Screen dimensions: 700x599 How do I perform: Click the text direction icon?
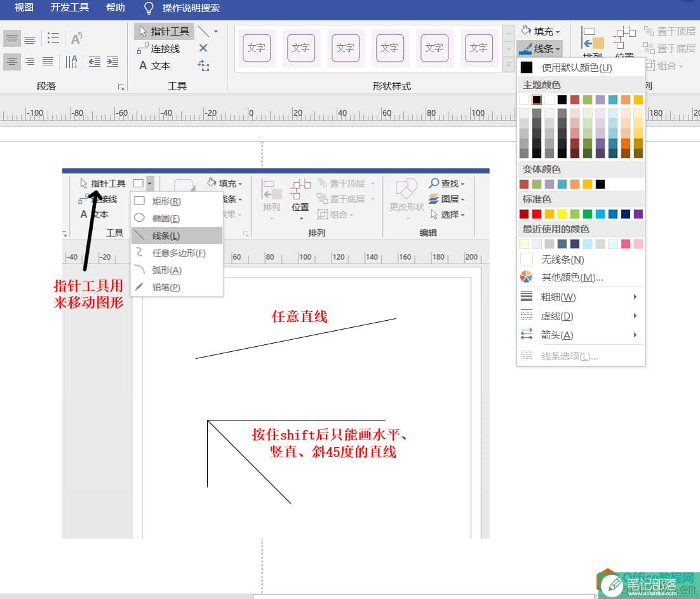pos(71,62)
